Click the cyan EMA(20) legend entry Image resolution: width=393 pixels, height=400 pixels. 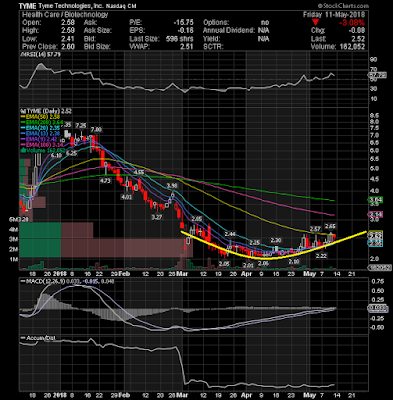(x=40, y=128)
